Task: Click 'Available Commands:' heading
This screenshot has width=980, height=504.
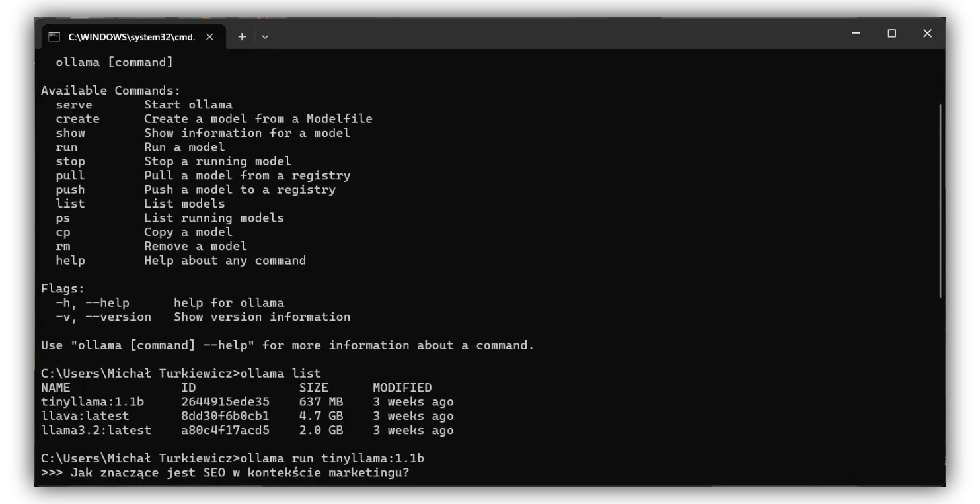Action: coord(110,91)
